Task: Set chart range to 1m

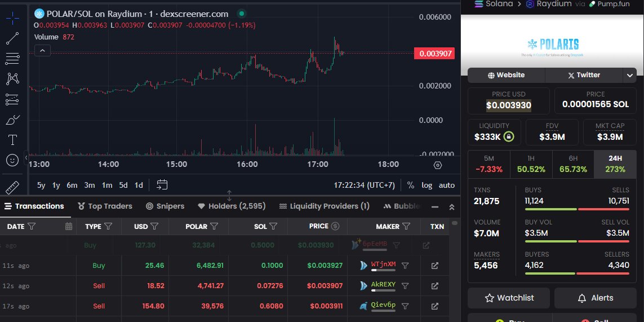Action: [107, 185]
